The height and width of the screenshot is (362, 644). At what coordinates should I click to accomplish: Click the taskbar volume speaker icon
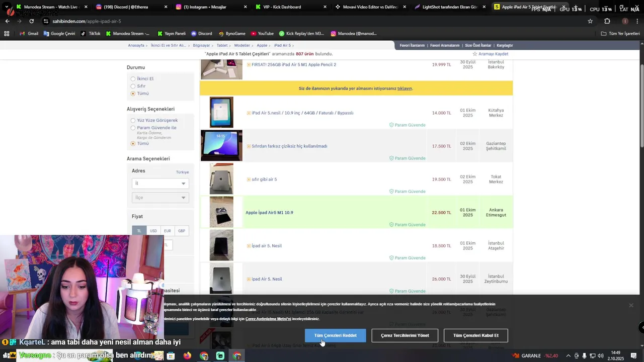point(600,356)
